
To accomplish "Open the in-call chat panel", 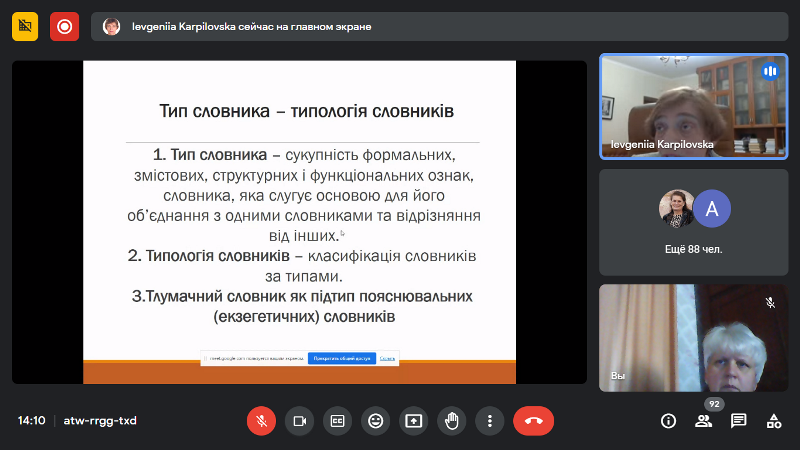I will tap(738, 421).
